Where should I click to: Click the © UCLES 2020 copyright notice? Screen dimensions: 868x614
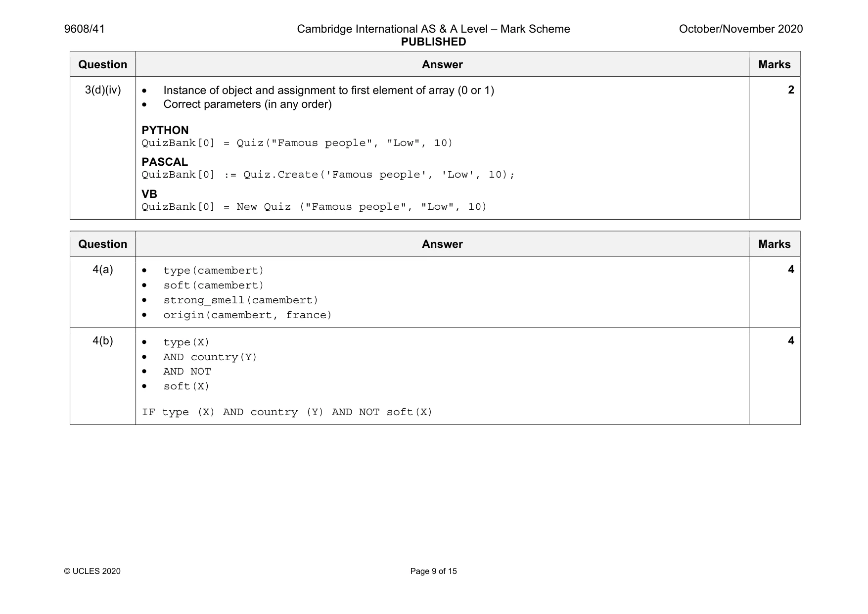click(92, 571)
